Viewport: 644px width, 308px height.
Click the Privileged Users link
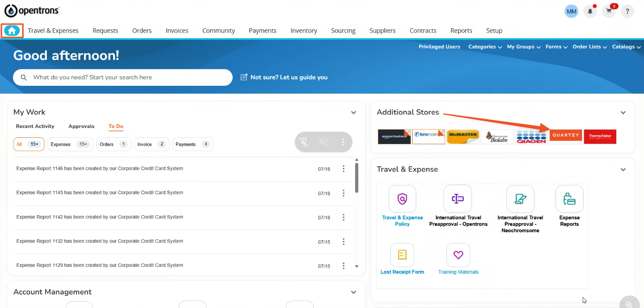tap(440, 47)
